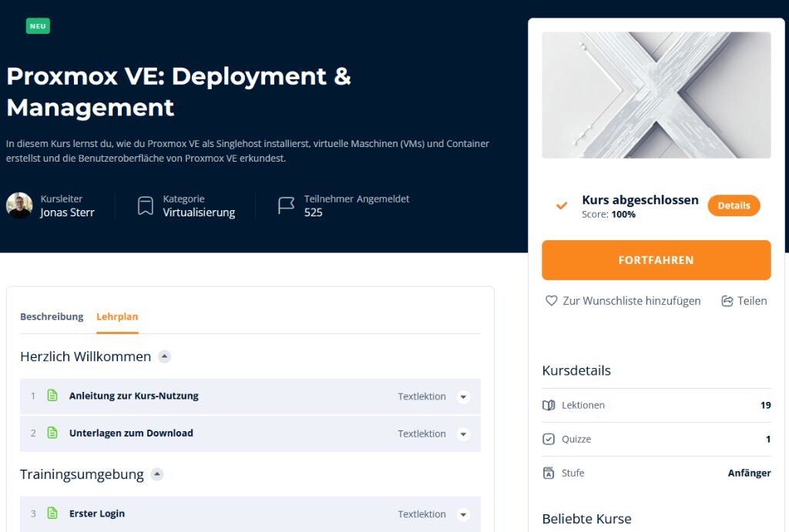Expand the Anleitung zur Kurs-Nutzung dropdown arrow
Screen dimensions: 789x532
tap(463, 396)
